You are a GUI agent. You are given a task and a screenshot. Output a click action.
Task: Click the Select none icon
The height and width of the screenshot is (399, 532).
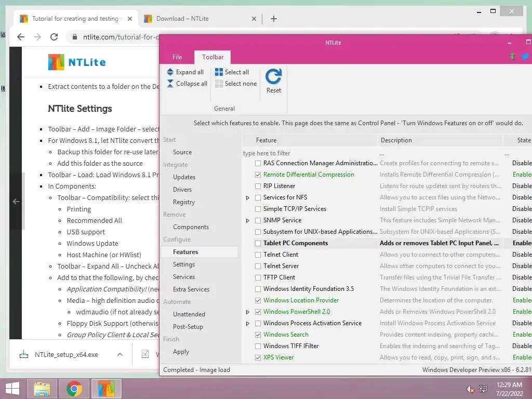[x=219, y=84]
